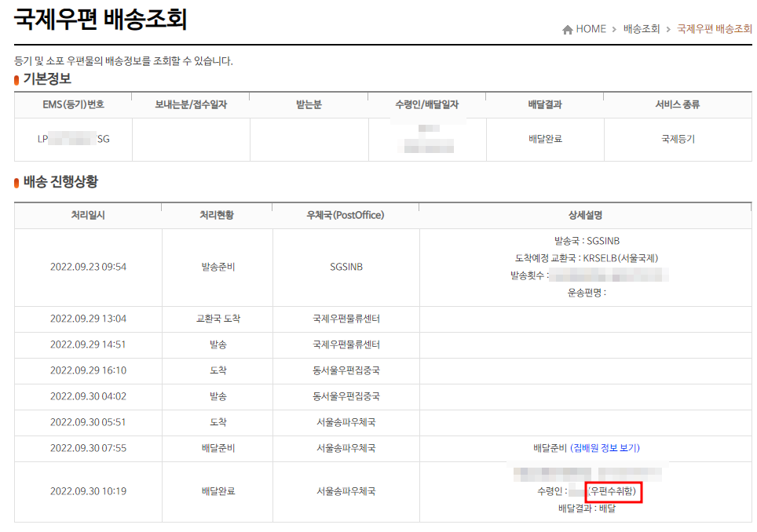Click the 받는분 column header

click(309, 104)
